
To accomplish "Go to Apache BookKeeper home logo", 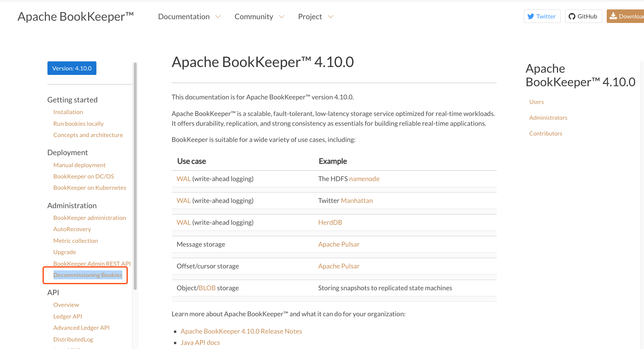I will click(x=76, y=17).
